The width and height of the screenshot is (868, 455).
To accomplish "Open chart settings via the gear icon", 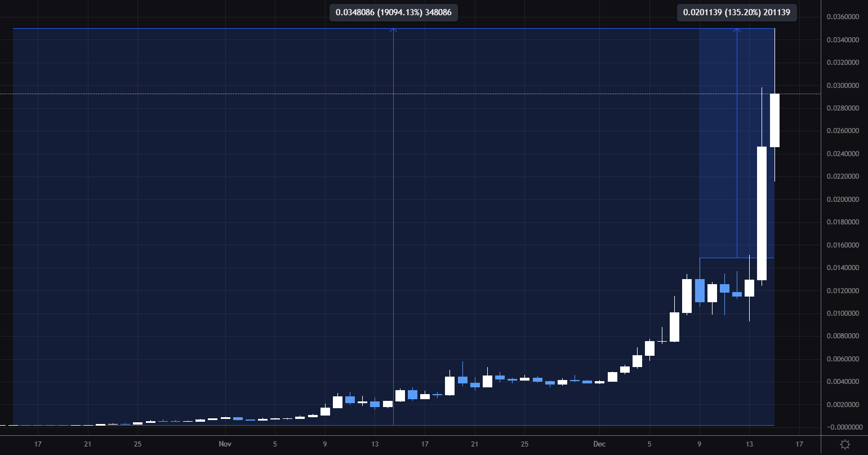I will [844, 444].
